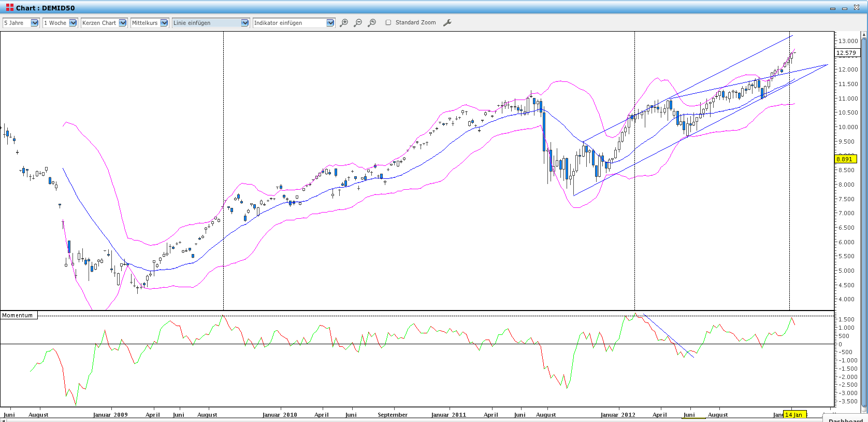Click the vertical scrollbar up arrow
The width and height of the screenshot is (868, 422).
[864, 35]
